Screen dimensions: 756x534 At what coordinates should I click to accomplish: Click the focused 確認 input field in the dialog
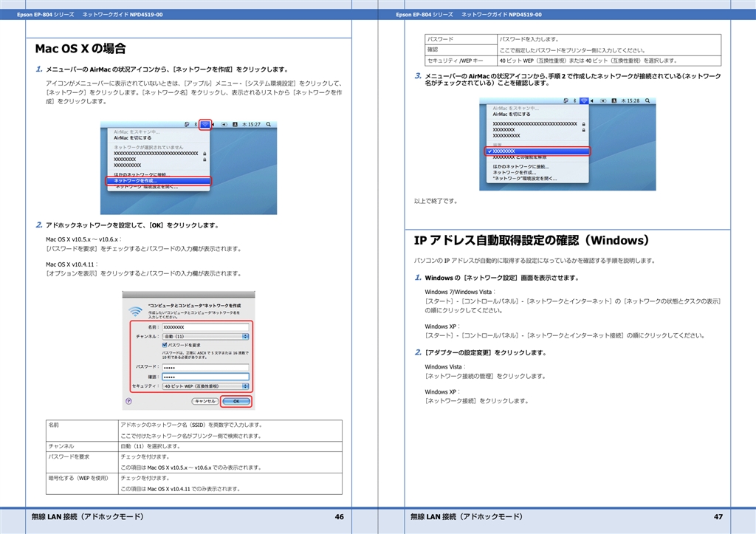(205, 377)
